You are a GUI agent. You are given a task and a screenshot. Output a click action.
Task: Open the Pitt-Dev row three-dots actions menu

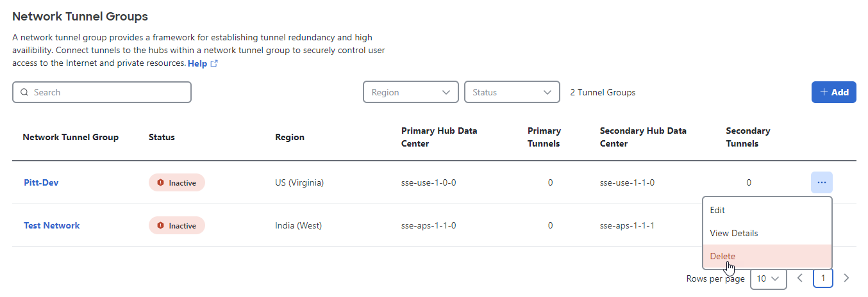coord(822,182)
